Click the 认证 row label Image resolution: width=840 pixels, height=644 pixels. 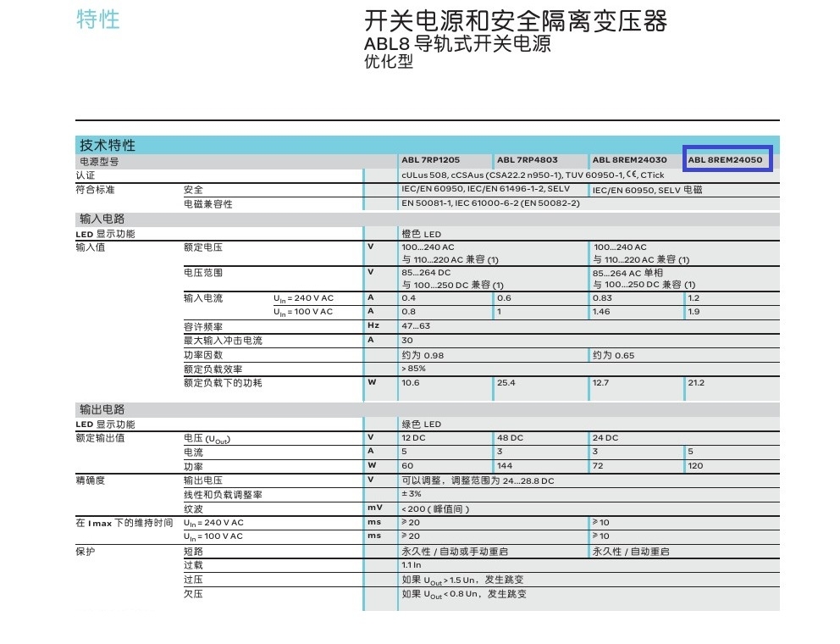86,175
